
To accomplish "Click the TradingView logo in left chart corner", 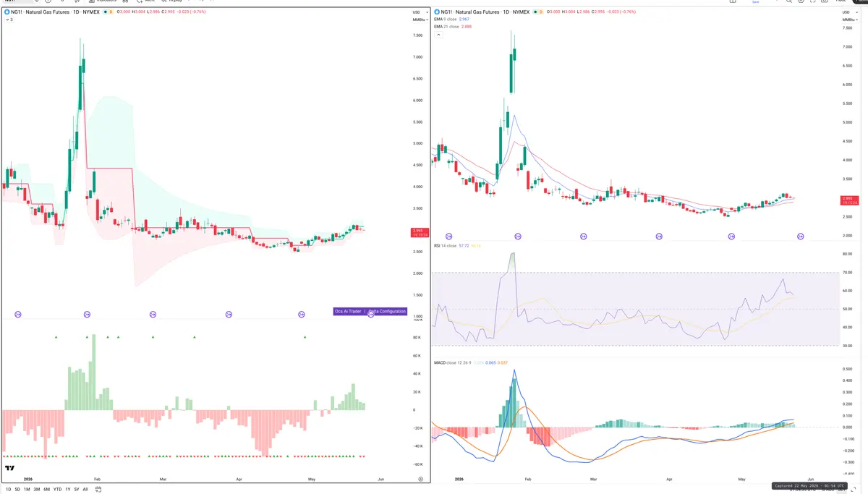I will (x=9, y=469).
